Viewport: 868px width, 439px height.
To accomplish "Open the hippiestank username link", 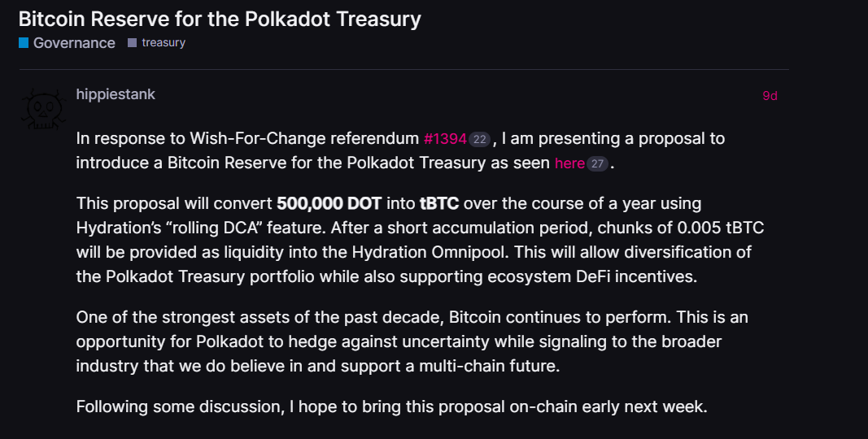I will [x=116, y=94].
